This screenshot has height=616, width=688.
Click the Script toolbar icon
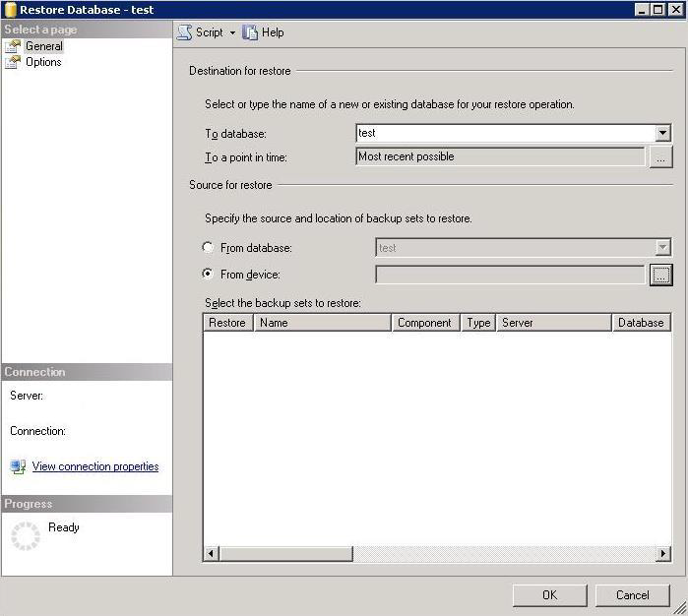click(x=184, y=32)
